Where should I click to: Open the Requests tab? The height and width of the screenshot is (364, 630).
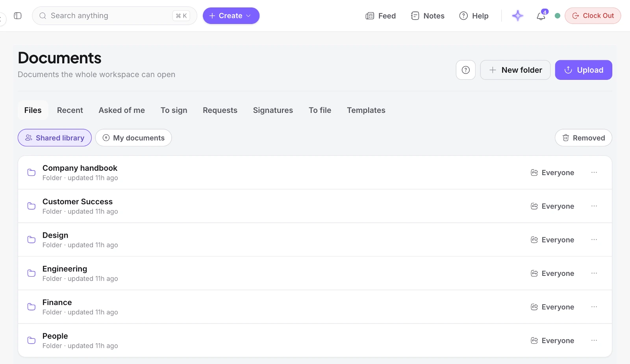220,110
